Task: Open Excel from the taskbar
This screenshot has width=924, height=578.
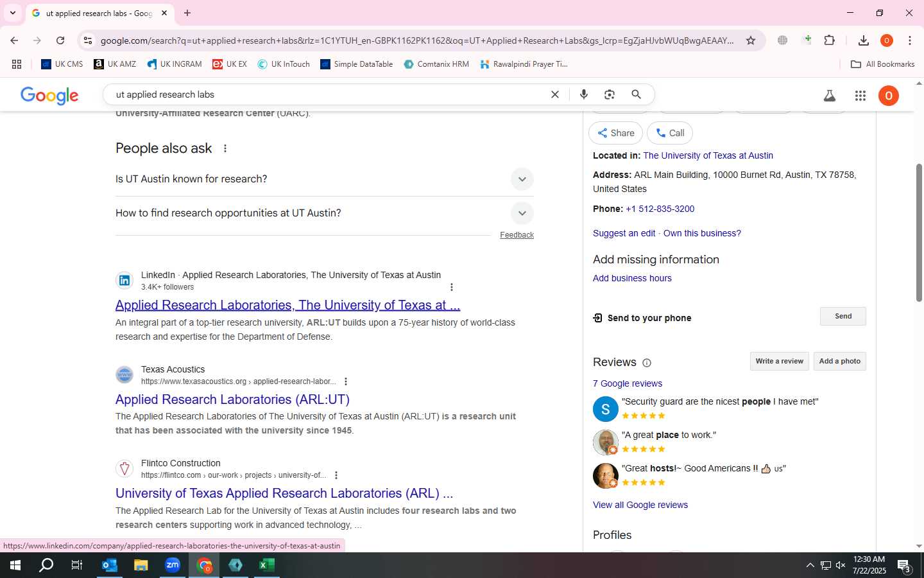Action: [x=267, y=565]
